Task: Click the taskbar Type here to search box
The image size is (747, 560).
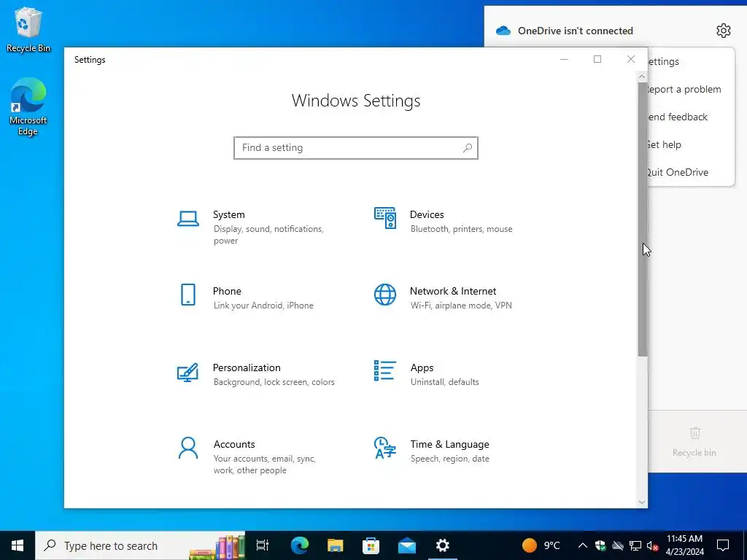Action: click(x=141, y=545)
